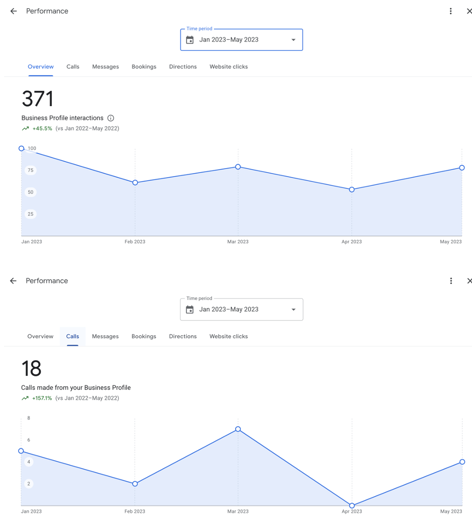Click the +157.1% change value

pos(42,398)
